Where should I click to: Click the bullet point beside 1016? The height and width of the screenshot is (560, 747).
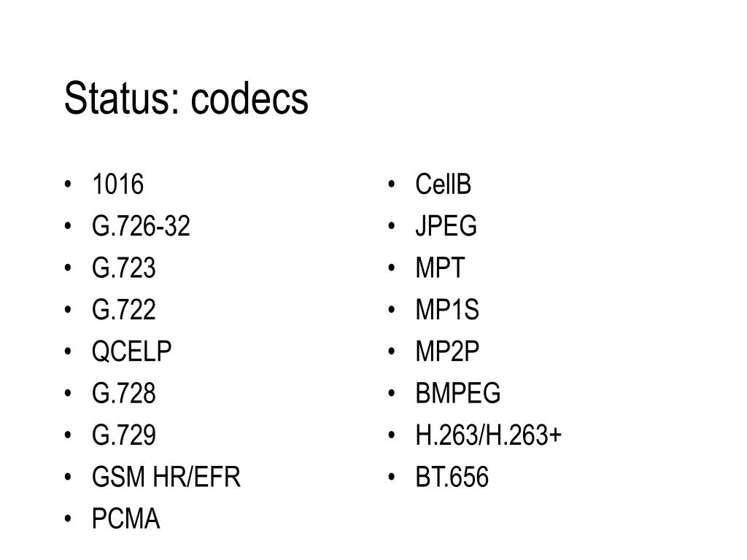(x=68, y=184)
